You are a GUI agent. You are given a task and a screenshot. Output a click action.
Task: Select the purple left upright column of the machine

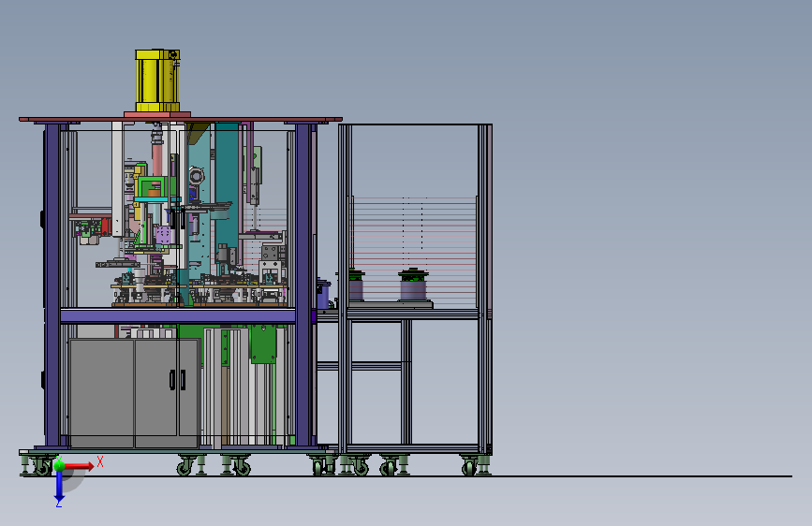coord(52,285)
